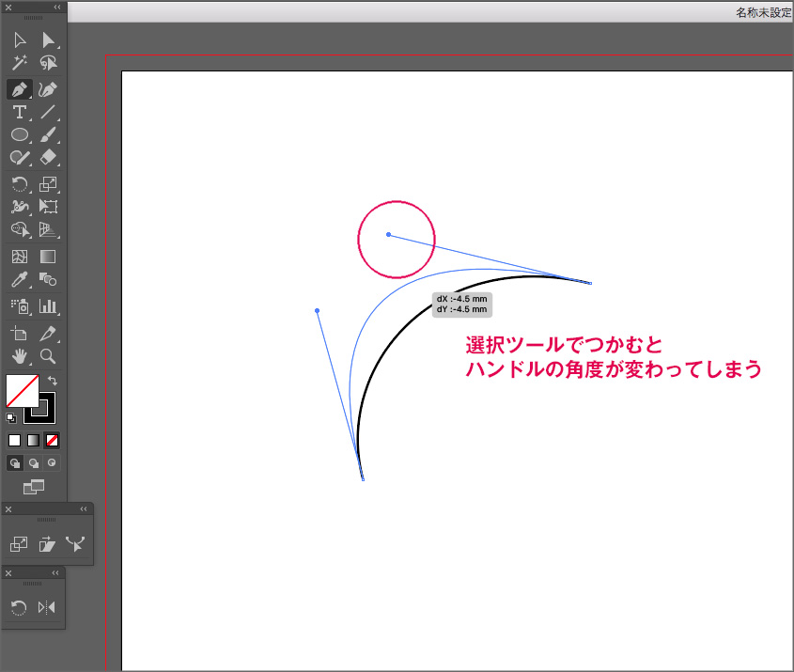This screenshot has height=672, width=794.
Task: Choose the Paintbrush tool
Action: coord(48,134)
